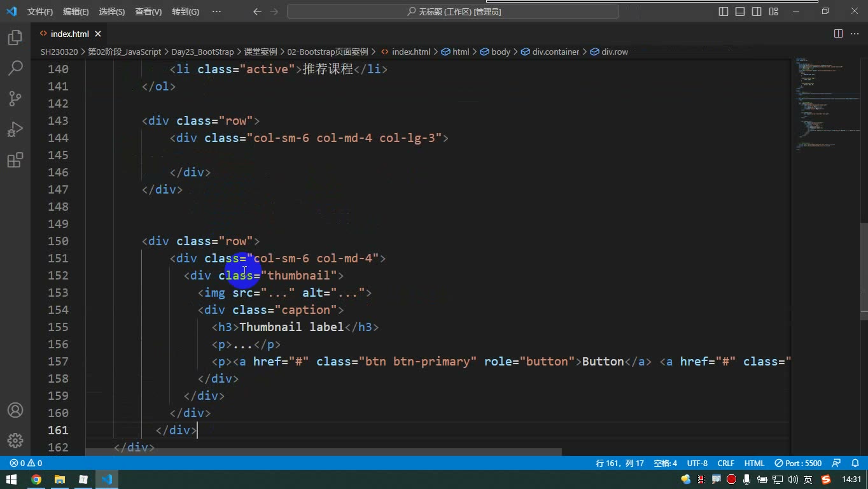868x489 pixels.
Task: Open the Day23_BootStrap breadcrumb folder
Action: point(202,52)
